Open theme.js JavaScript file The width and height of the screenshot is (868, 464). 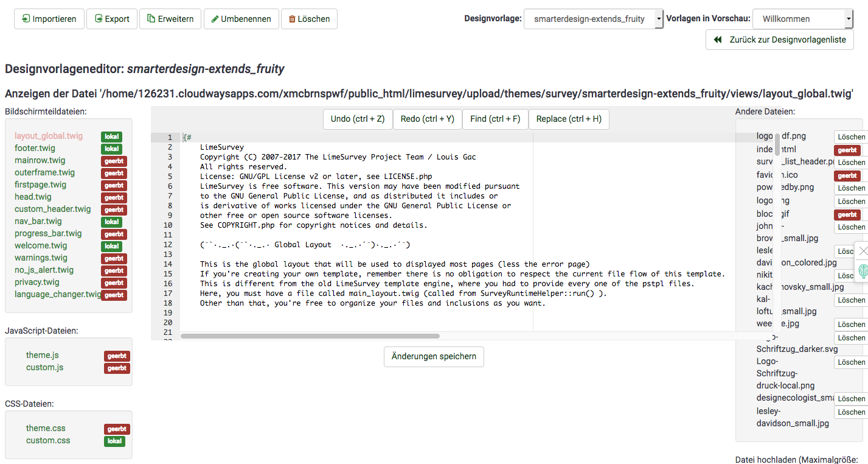43,356
